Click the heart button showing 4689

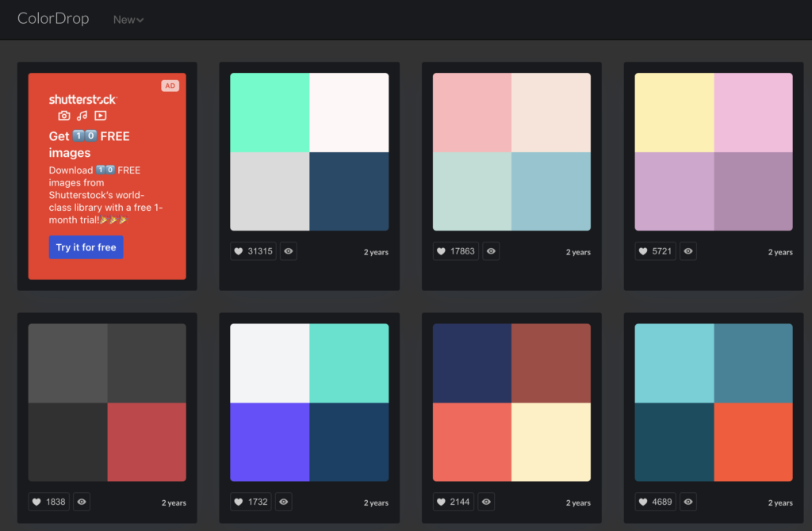pyautogui.click(x=656, y=502)
